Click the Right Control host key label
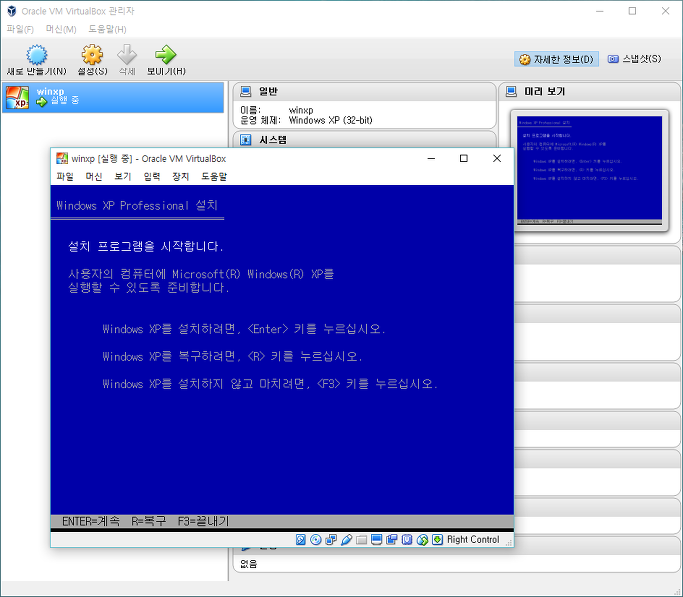The width and height of the screenshot is (683, 597). (473, 540)
